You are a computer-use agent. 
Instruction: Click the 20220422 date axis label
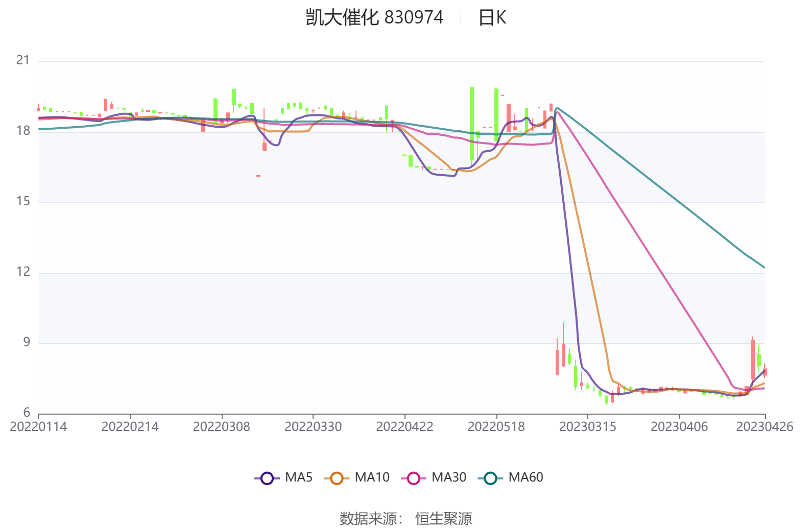pos(404,426)
